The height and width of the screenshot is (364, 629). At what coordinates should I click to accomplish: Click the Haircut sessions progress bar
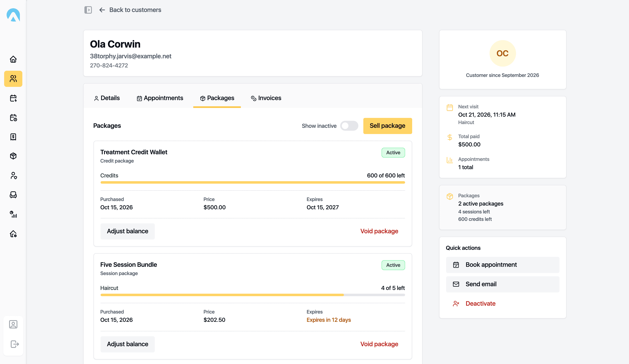tap(253, 295)
